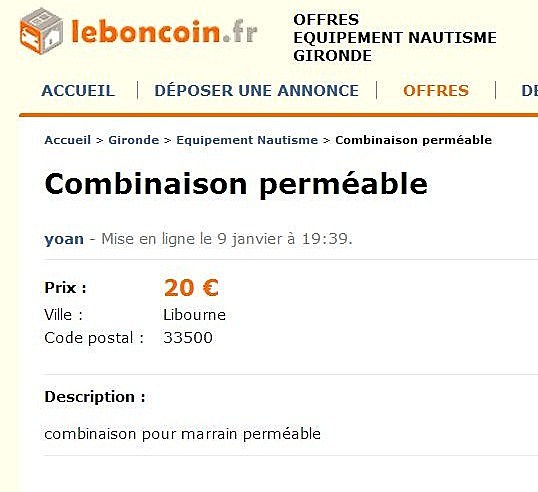The image size is (538, 492).
Task: Click the 33500 postal code value
Action: [x=188, y=338]
